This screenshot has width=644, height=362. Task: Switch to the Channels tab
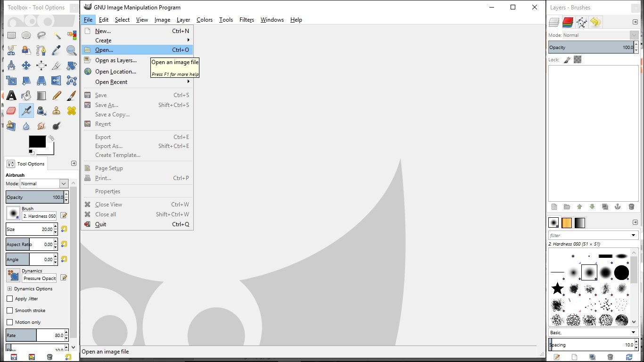pyautogui.click(x=568, y=22)
